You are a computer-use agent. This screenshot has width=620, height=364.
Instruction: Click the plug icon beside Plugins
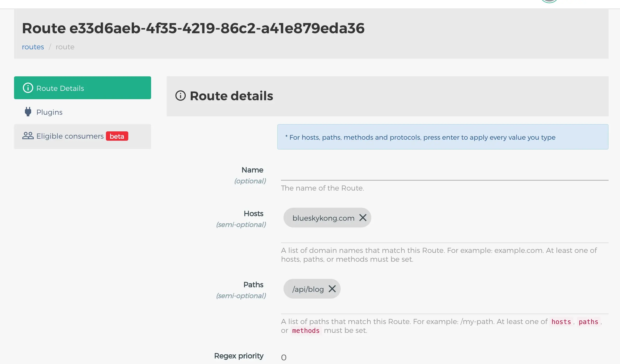pos(28,112)
